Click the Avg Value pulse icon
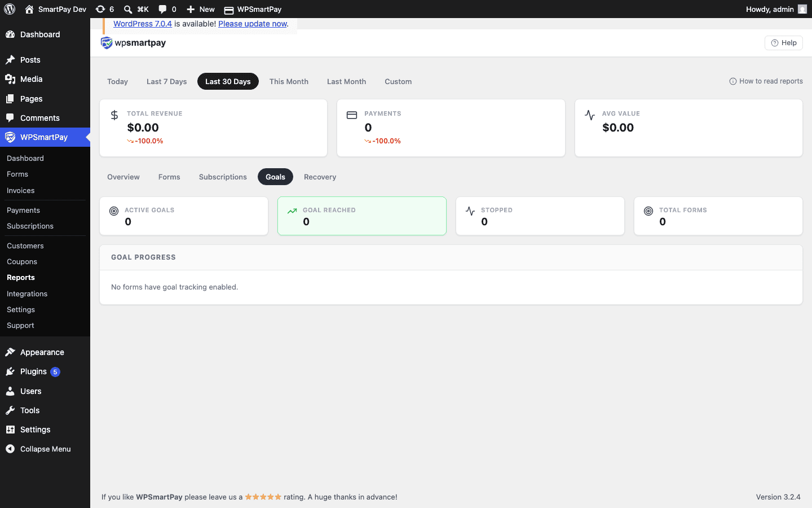Viewport: 812px width, 508px height. (x=590, y=115)
